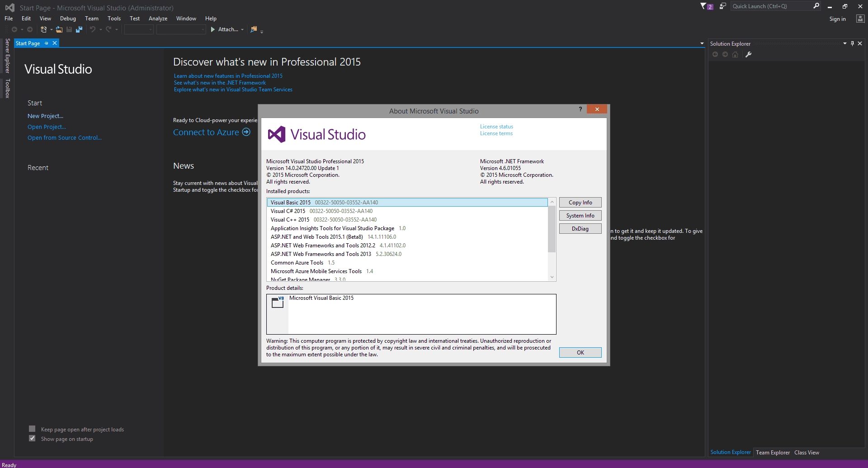Click the Solution Explorer Properties wrench icon

tap(748, 55)
